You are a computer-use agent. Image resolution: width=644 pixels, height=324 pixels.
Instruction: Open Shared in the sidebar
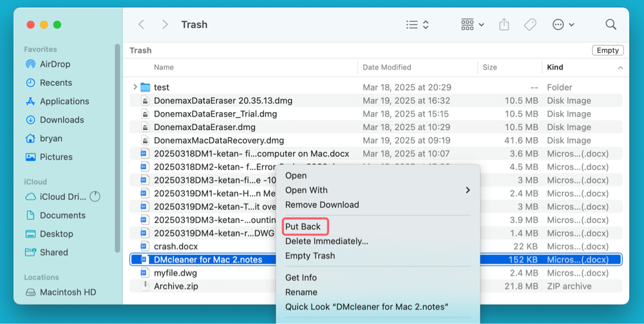[46, 252]
